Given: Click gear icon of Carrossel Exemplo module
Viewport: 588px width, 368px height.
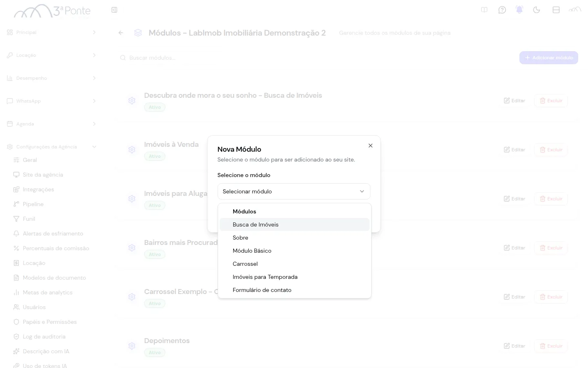Looking at the screenshot, I should [x=132, y=297].
